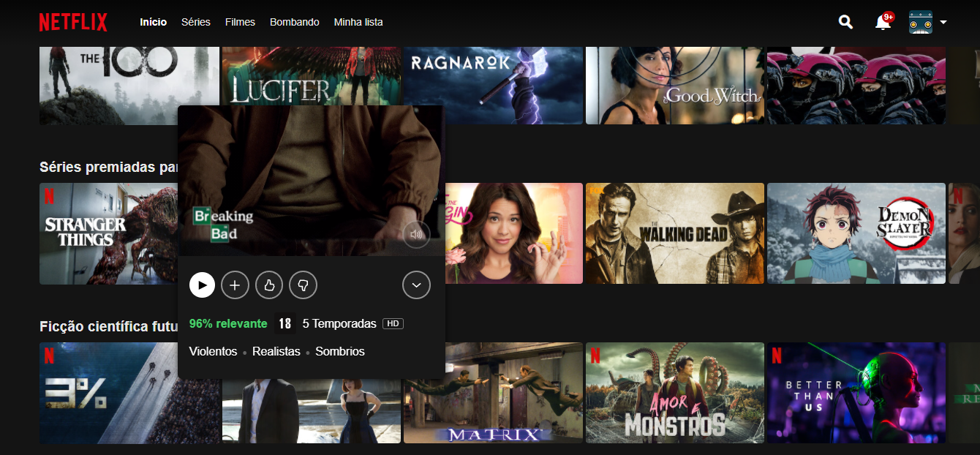The width and height of the screenshot is (980, 455).
Task: Open the Stranger Things thumbnail
Action: [x=108, y=233]
